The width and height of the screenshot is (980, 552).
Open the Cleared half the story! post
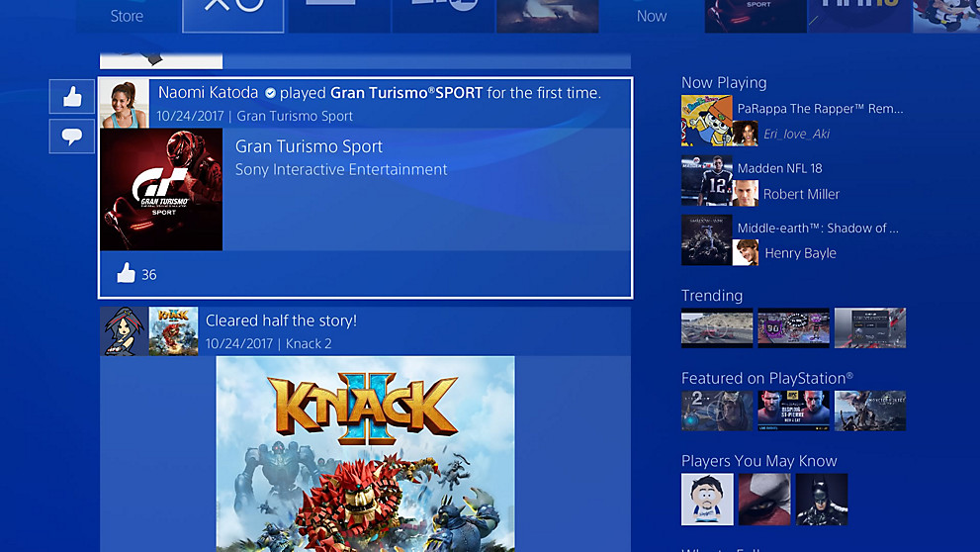(281, 321)
